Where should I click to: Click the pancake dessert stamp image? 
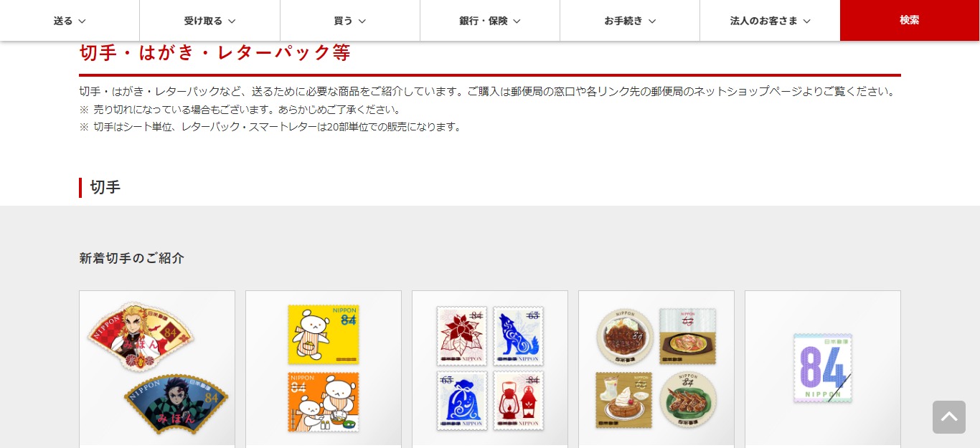pyautogui.click(x=624, y=400)
